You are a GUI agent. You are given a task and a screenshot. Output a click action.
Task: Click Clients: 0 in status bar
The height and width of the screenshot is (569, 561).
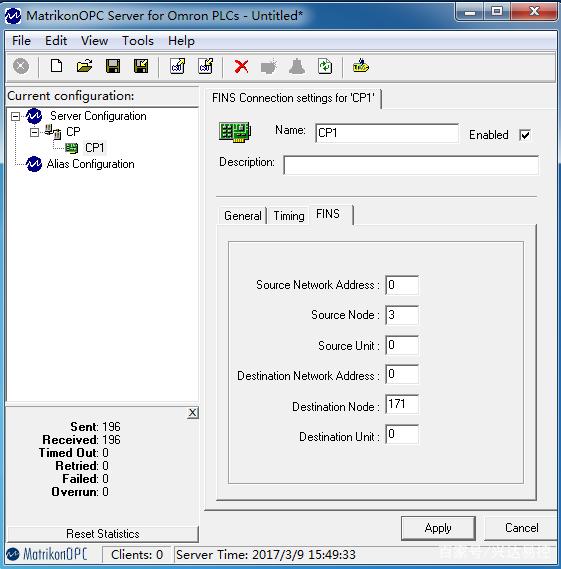pyautogui.click(x=137, y=554)
